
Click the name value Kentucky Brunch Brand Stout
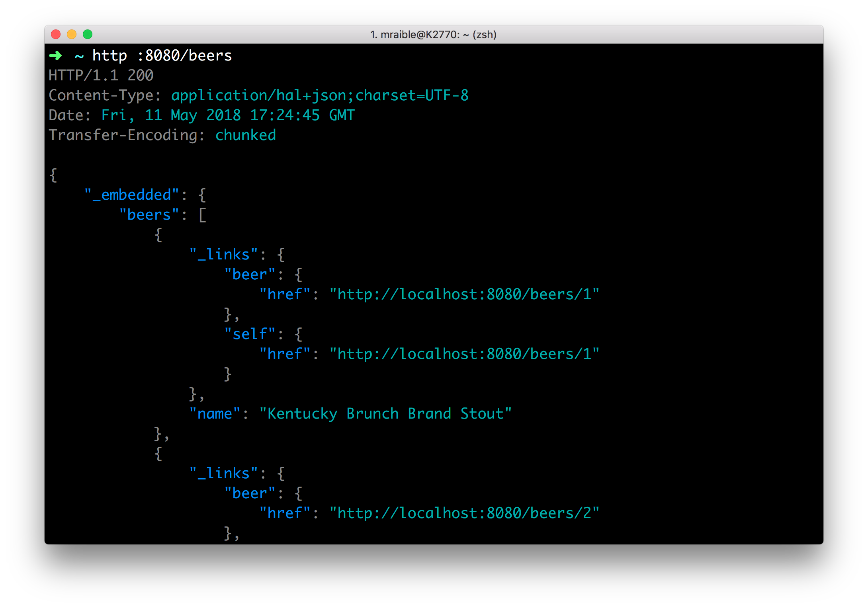(385, 414)
